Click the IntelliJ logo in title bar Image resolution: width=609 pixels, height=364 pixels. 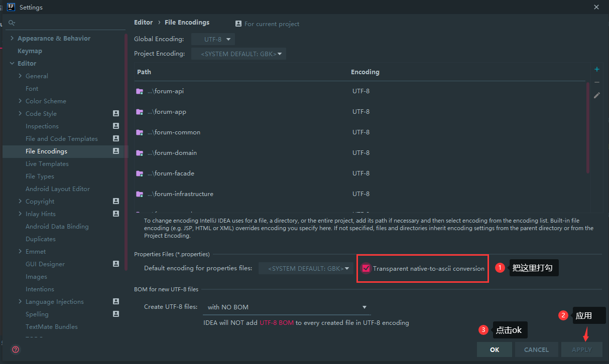tap(11, 7)
